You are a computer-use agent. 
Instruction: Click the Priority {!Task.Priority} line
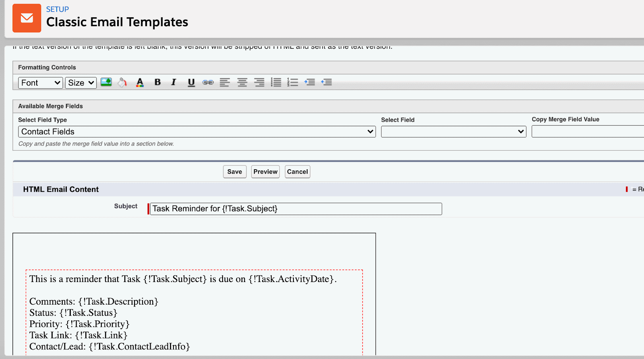tap(79, 324)
